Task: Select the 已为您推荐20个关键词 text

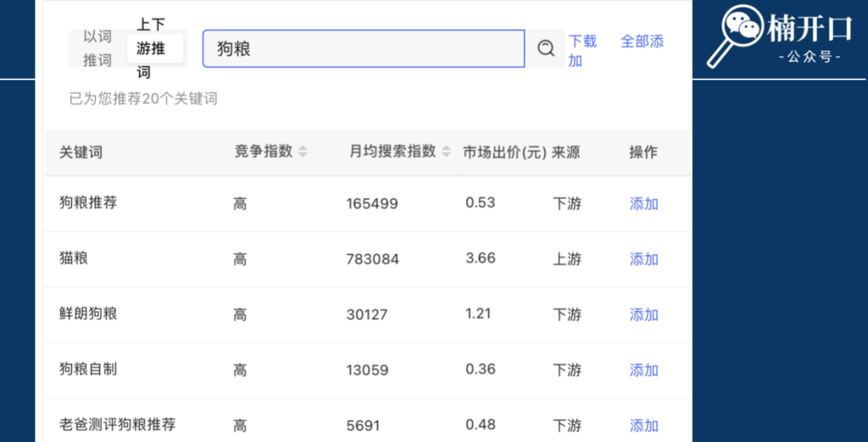Action: point(143,99)
